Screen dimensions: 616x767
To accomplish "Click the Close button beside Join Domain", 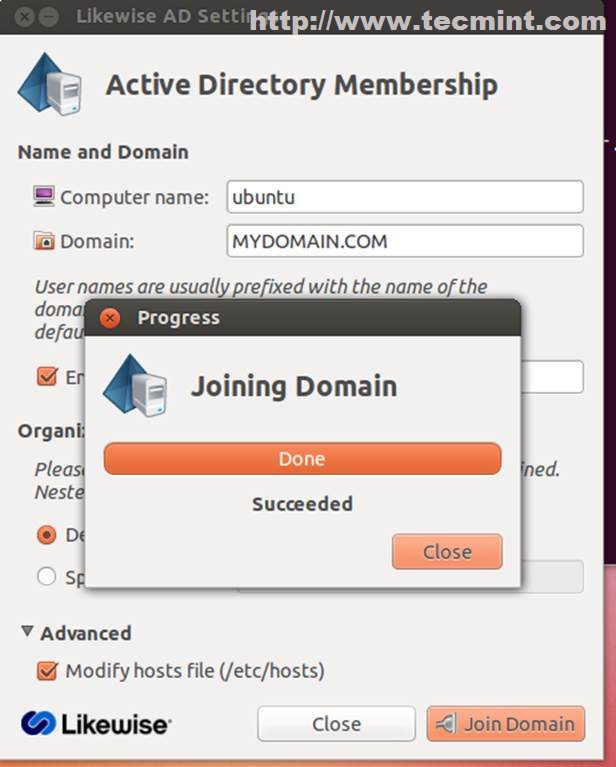I will [336, 724].
